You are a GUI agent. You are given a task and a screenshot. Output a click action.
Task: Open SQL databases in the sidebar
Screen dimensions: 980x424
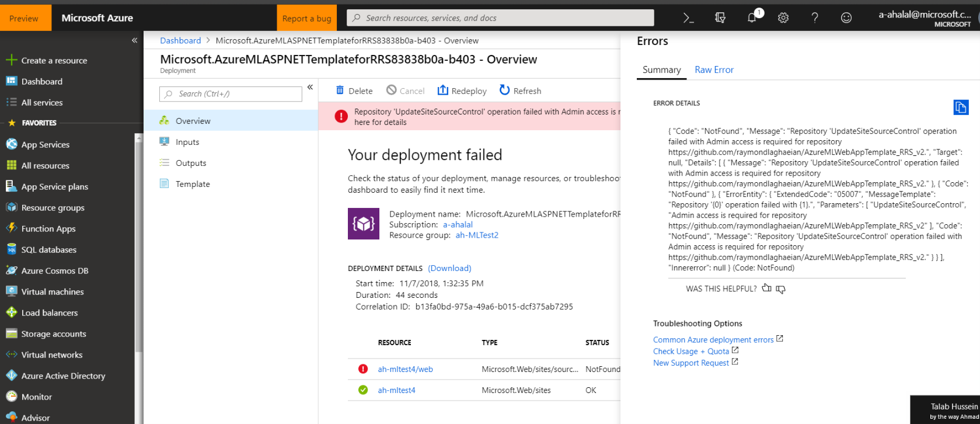49,249
